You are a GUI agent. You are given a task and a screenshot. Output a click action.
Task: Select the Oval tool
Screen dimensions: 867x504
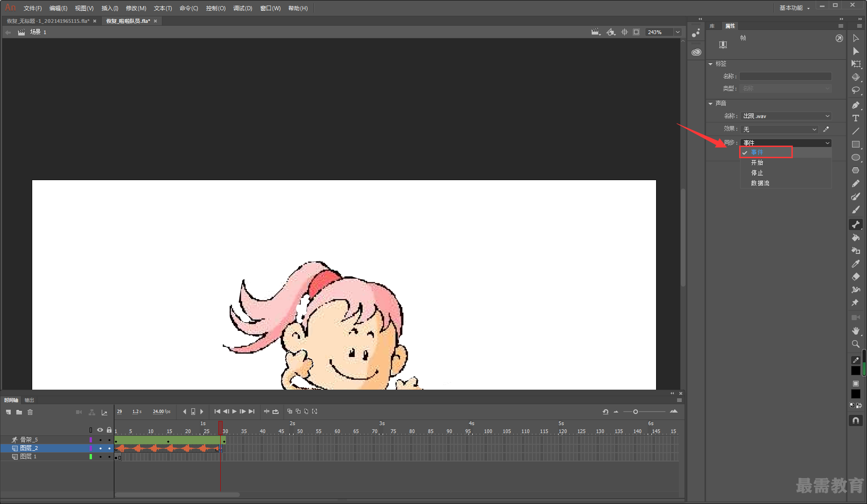pyautogui.click(x=855, y=157)
